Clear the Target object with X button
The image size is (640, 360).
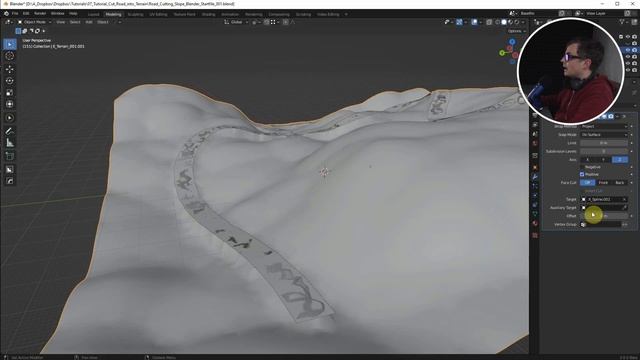[x=624, y=199]
